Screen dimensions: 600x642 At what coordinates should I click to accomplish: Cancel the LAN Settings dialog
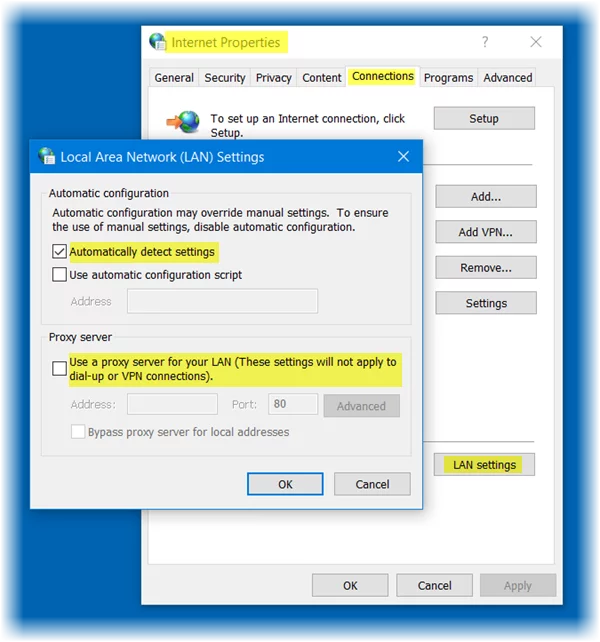click(372, 484)
